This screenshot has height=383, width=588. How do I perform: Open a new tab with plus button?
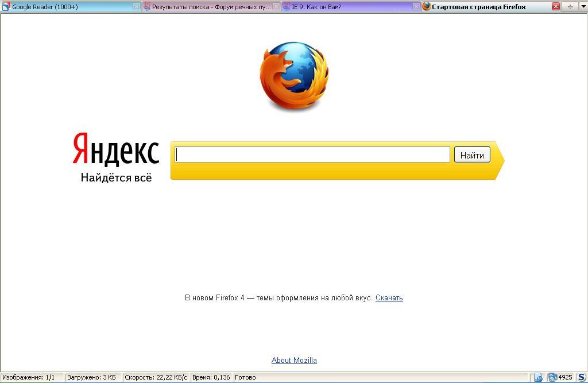click(x=570, y=7)
